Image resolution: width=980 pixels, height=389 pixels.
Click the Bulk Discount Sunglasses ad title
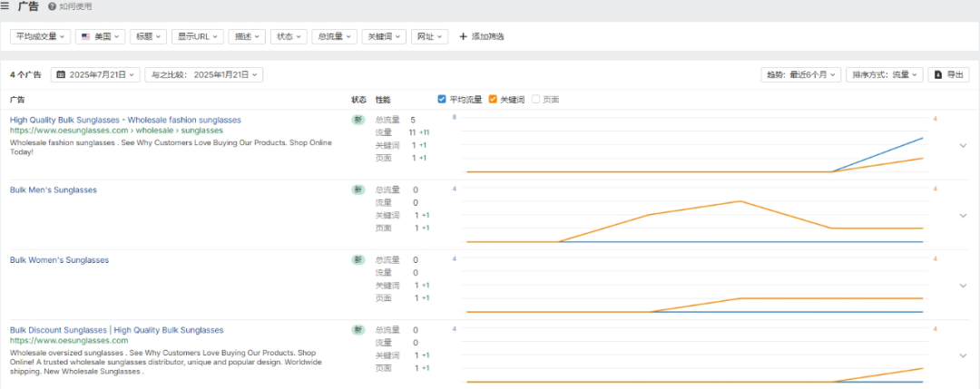pos(116,330)
